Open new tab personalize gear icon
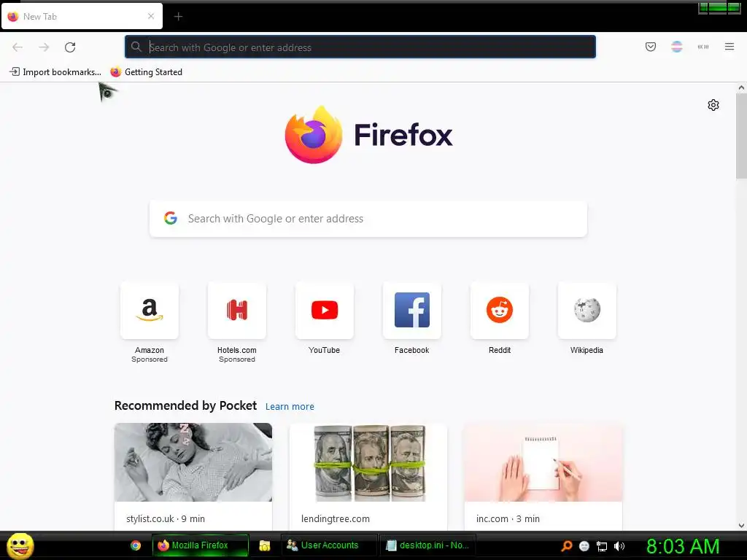Screen dimensions: 747x560 pyautogui.click(x=713, y=105)
